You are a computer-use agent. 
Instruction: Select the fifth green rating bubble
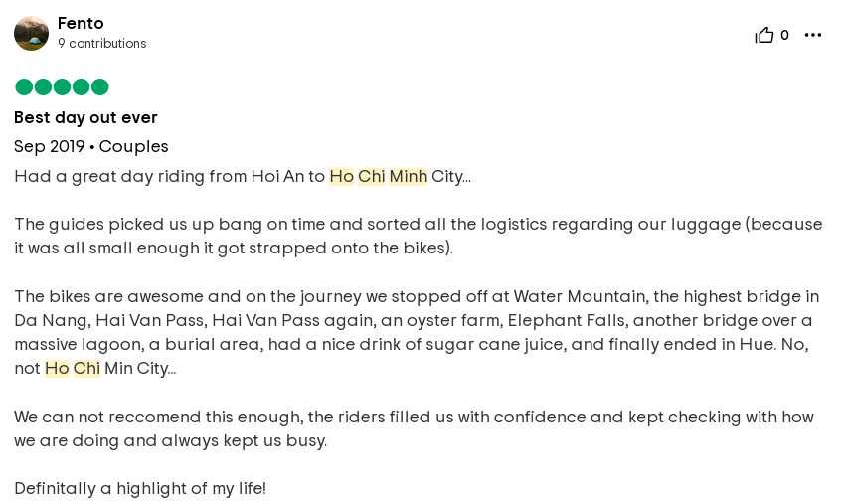point(99,86)
